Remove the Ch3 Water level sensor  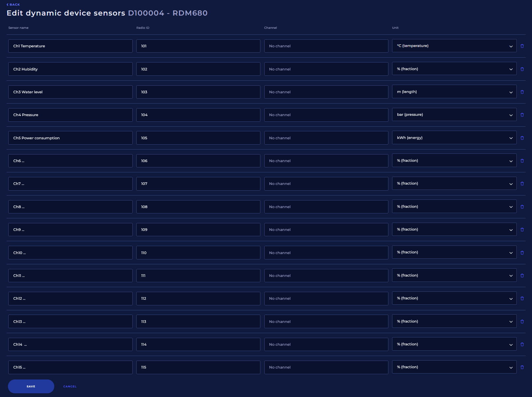click(522, 92)
